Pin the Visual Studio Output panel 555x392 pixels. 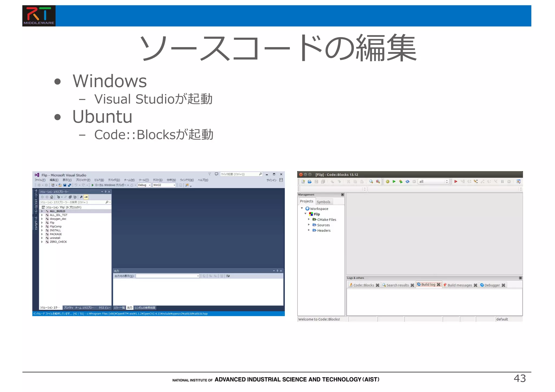coord(277,271)
